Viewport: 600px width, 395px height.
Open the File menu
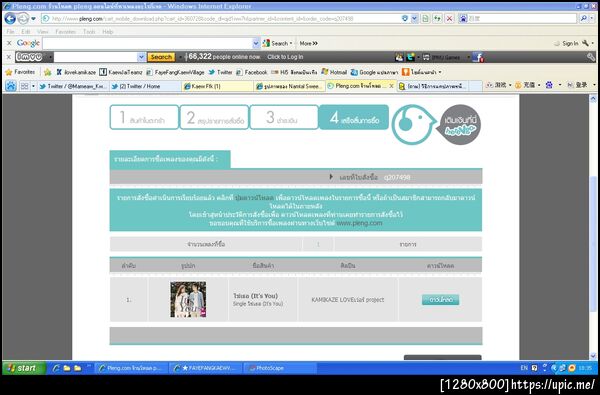pos(10,32)
